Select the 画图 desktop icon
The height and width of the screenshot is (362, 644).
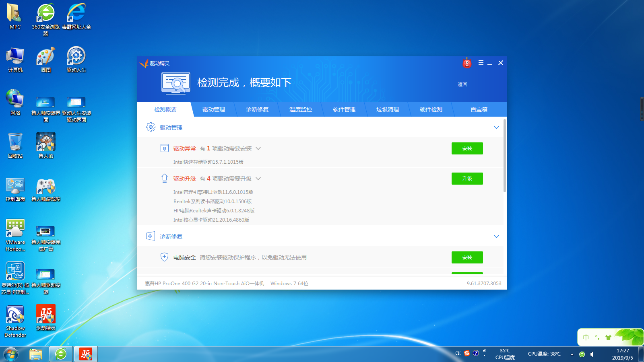(45, 60)
